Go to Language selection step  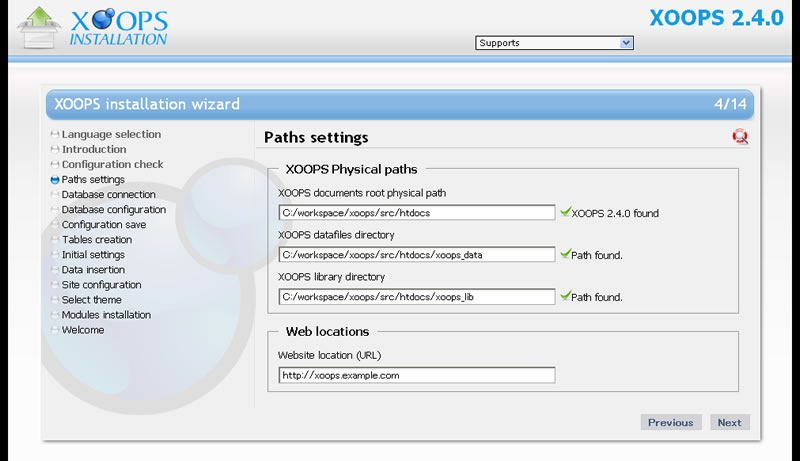111,134
